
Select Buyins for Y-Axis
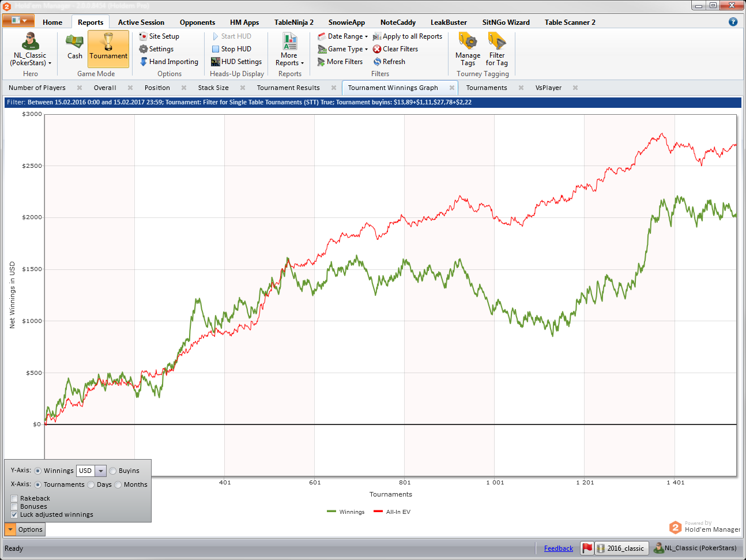pyautogui.click(x=113, y=471)
